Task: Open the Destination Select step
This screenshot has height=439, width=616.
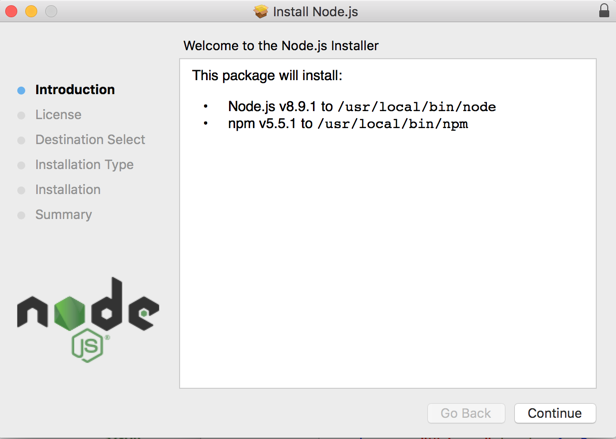Action: [90, 140]
